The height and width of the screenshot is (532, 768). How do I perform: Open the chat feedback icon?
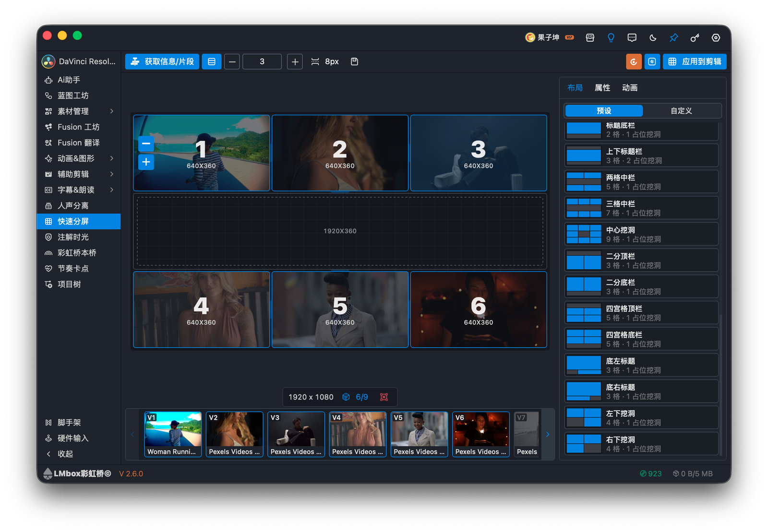(x=632, y=37)
